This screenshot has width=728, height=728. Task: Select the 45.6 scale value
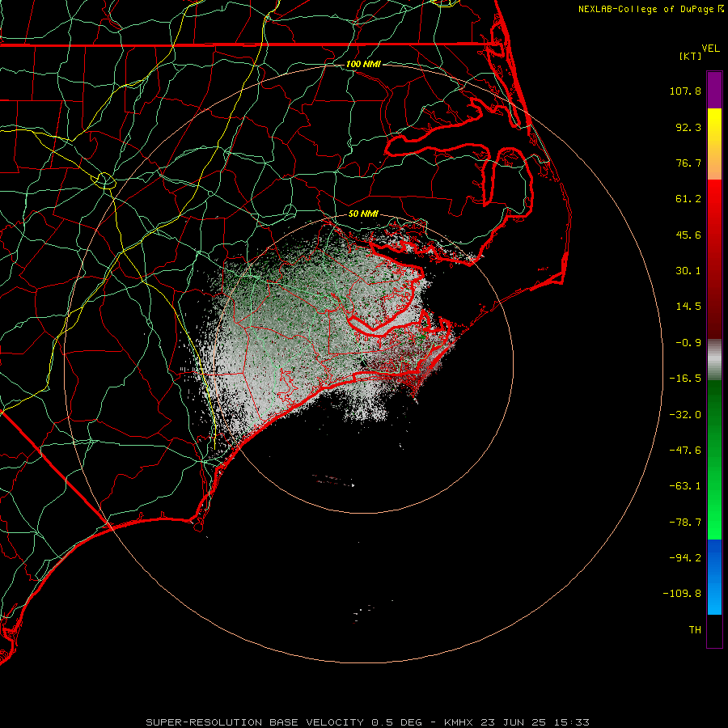click(688, 235)
